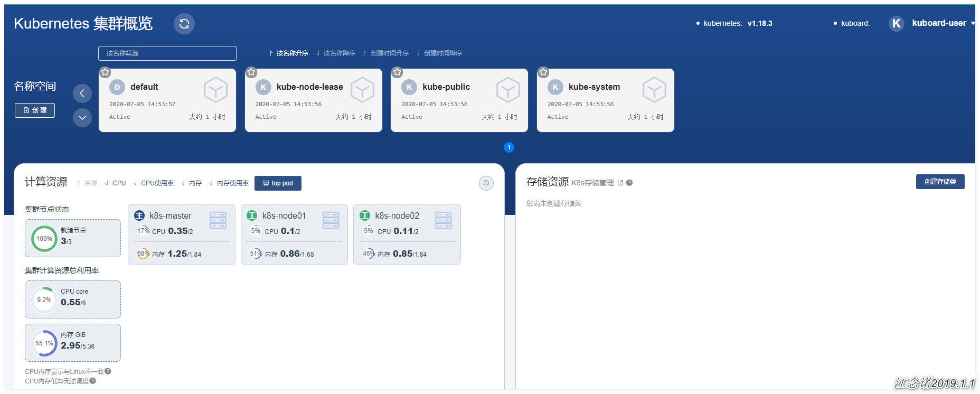Open the default namespace card
This screenshot has height=394, width=980.
coord(167,100)
